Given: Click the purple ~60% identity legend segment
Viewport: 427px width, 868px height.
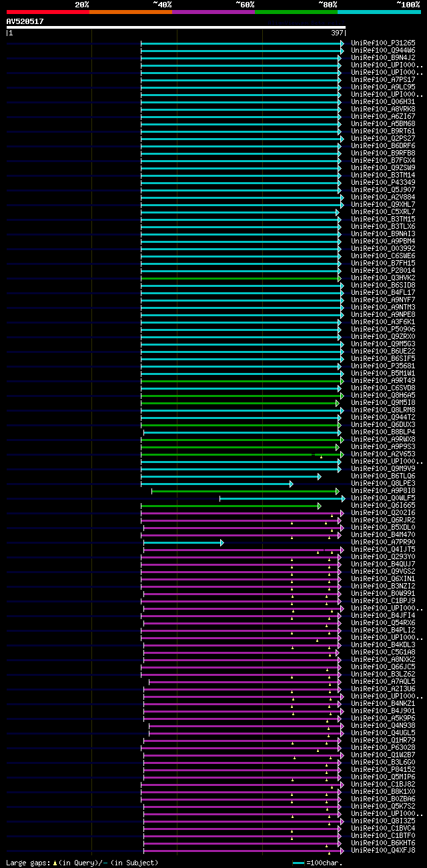Looking at the screenshot, I should coord(213,11).
